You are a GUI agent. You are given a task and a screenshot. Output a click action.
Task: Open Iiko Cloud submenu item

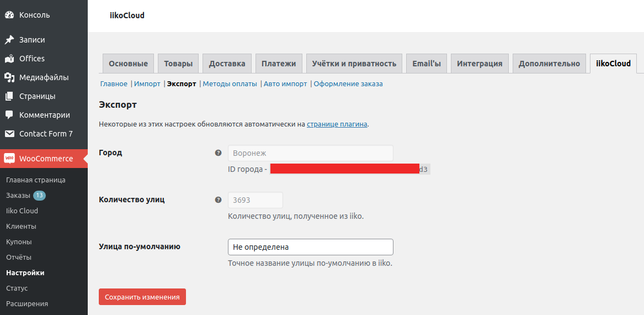click(x=22, y=211)
